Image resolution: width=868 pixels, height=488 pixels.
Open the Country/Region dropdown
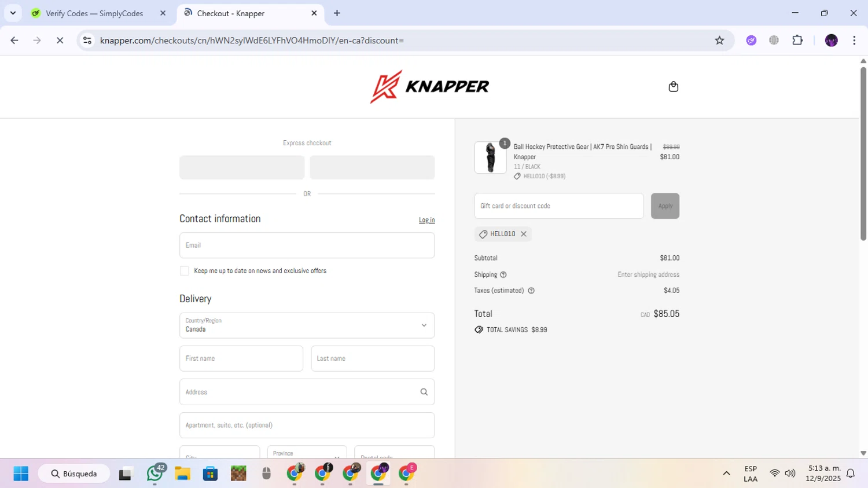[x=307, y=325]
